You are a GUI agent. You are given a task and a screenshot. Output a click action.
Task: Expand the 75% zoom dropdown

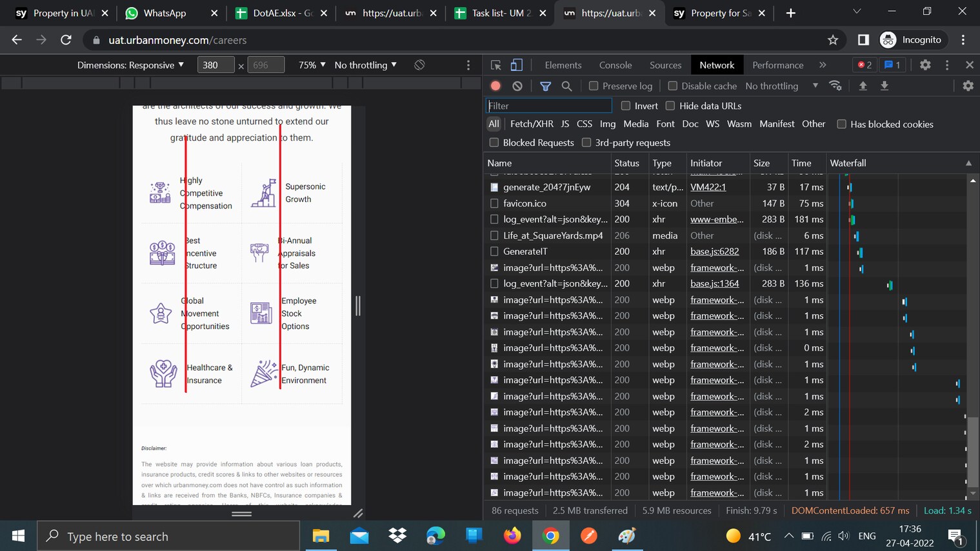[312, 65]
